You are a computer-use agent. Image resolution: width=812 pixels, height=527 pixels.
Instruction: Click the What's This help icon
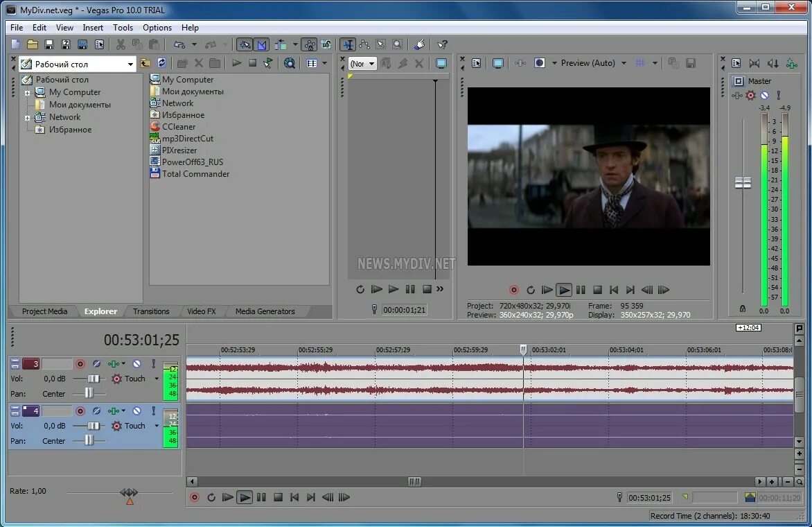coord(442,44)
